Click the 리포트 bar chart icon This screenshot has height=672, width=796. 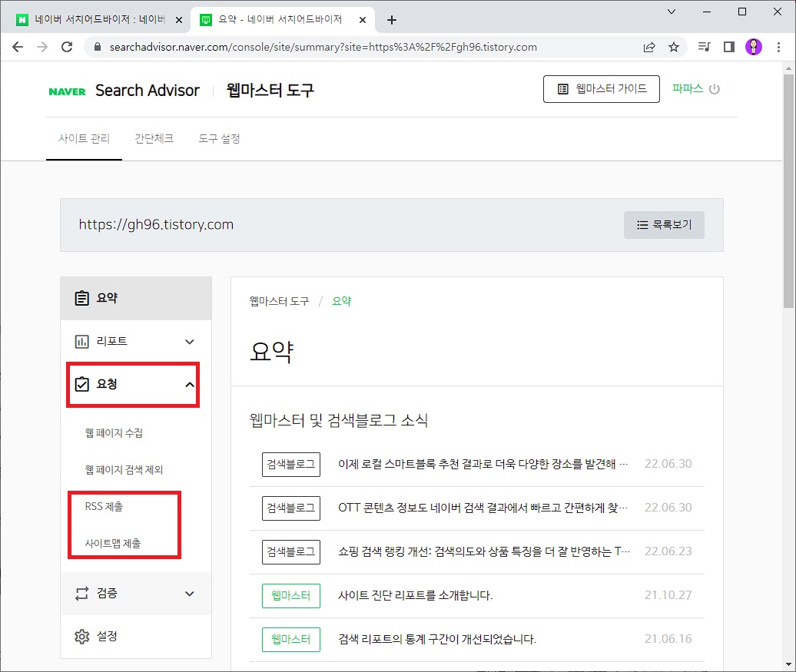[x=81, y=342]
